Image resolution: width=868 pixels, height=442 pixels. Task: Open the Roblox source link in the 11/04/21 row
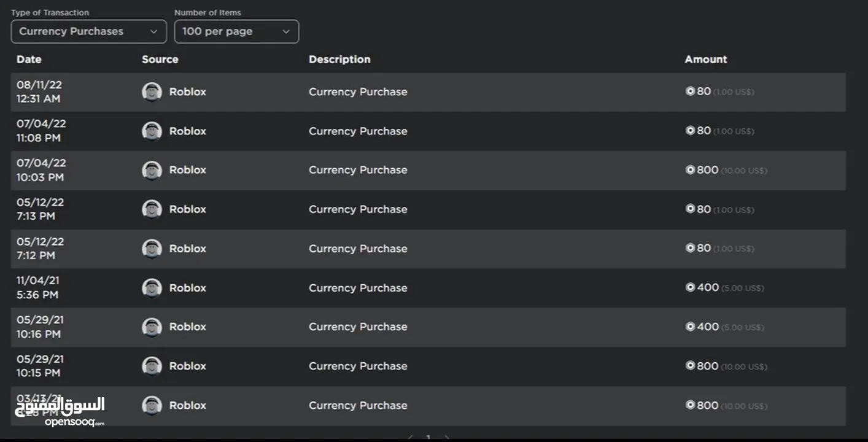pos(188,288)
